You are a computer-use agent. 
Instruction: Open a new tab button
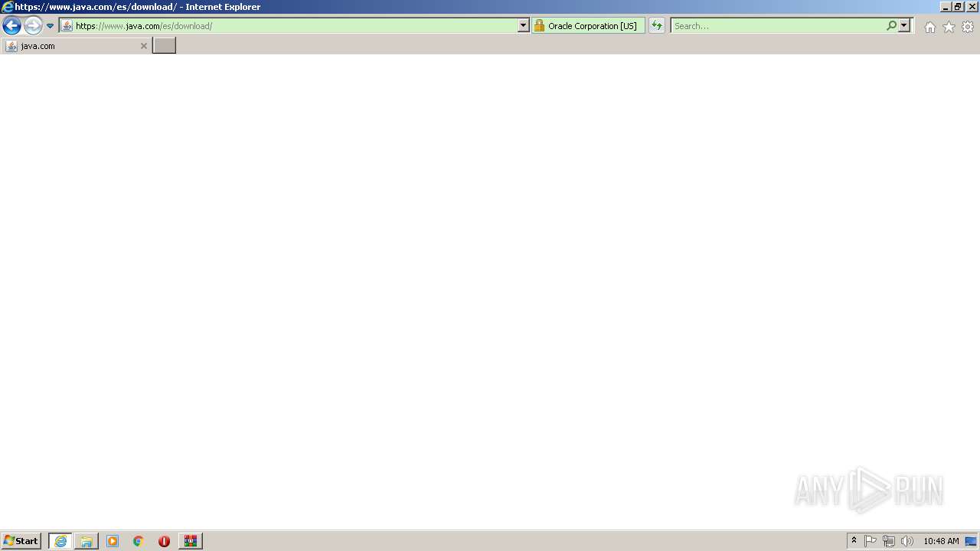click(x=165, y=46)
